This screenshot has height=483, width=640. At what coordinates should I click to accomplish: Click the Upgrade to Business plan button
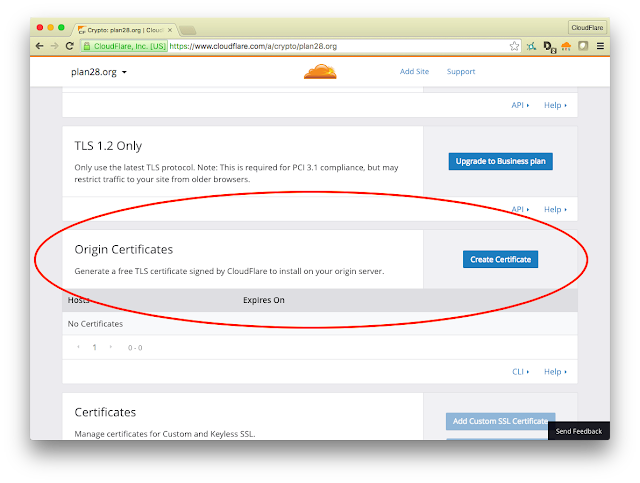[500, 161]
